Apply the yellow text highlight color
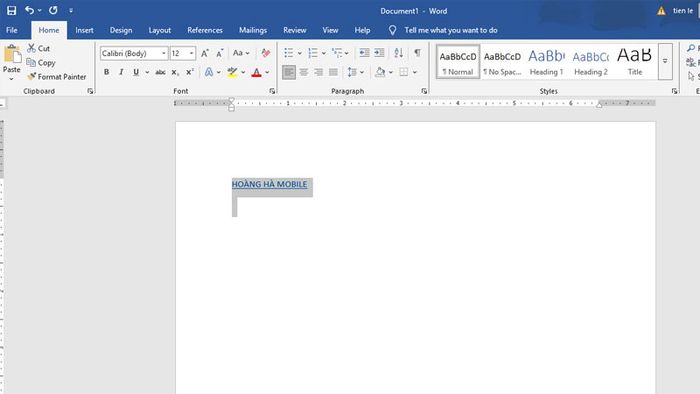The height and width of the screenshot is (394, 700). click(x=232, y=72)
